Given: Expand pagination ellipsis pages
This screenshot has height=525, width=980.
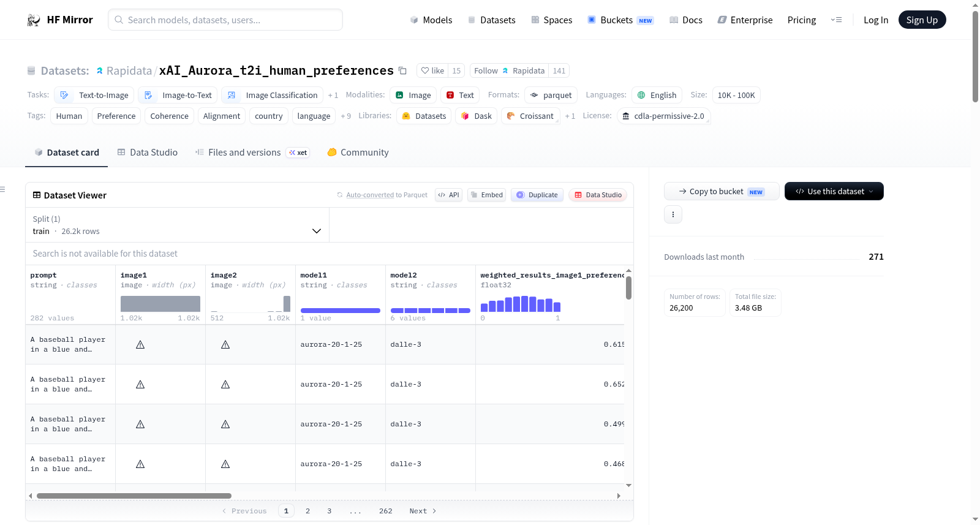Looking at the screenshot, I should click(x=355, y=511).
